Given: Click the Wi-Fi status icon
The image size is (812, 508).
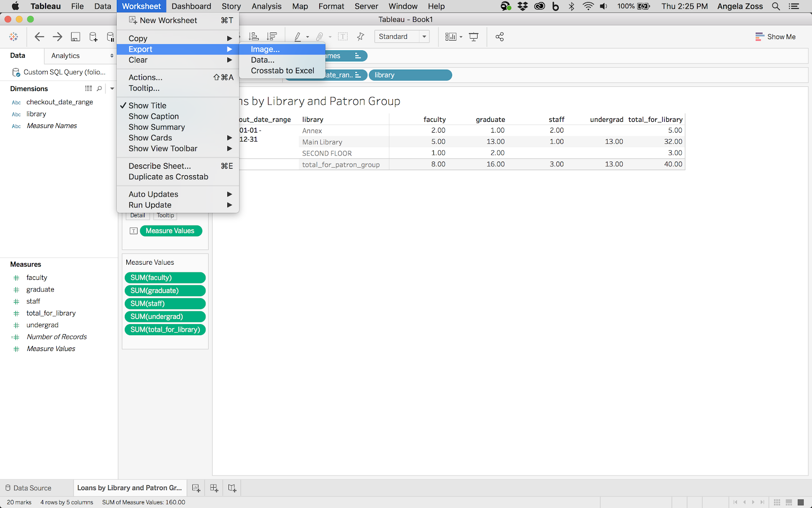Looking at the screenshot, I should coord(588,6).
